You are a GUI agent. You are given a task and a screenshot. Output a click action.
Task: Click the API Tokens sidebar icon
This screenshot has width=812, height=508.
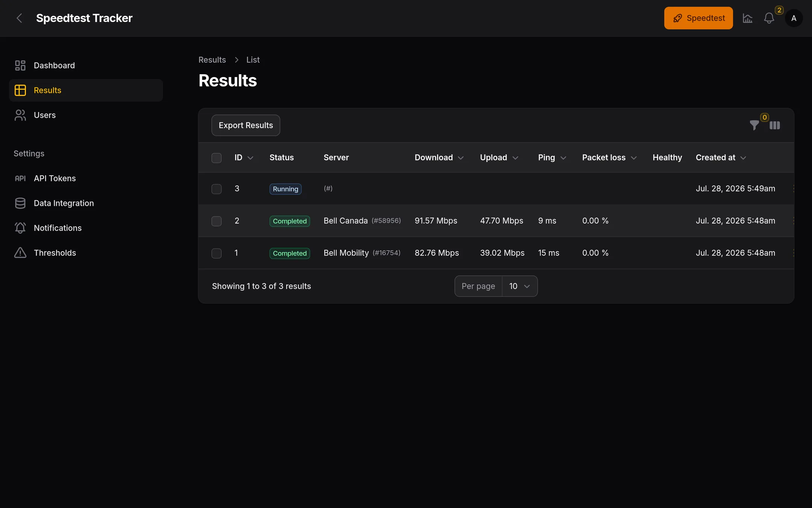click(x=20, y=178)
